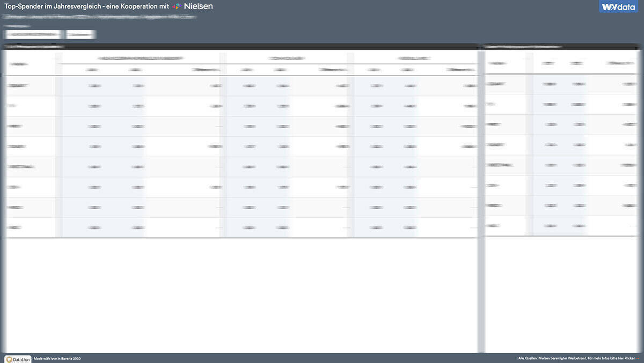Open the wide filter dropdown below the title
The image size is (644, 363).
click(33, 34)
